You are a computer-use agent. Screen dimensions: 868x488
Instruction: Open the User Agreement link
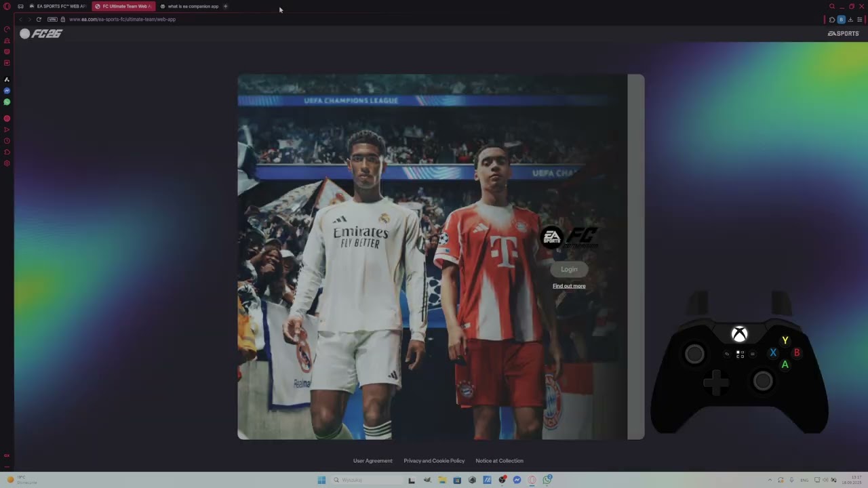[x=372, y=461]
